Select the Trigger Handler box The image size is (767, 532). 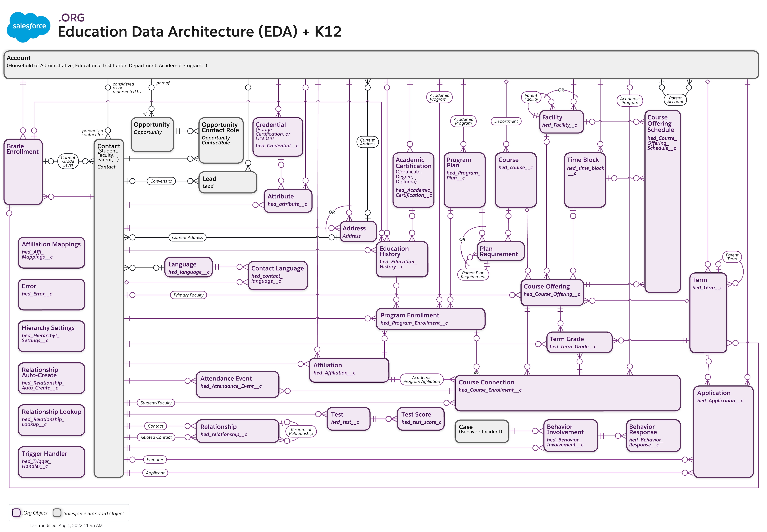click(x=51, y=462)
